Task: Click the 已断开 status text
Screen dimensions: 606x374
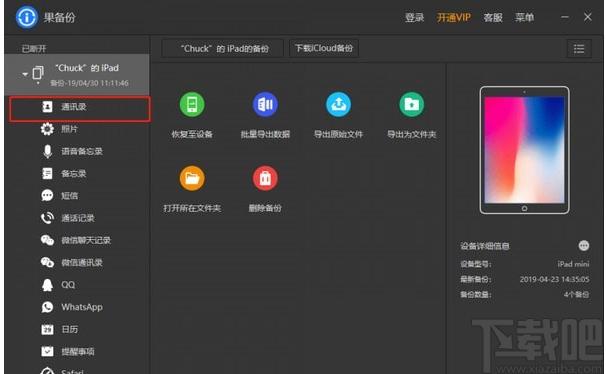Action: click(x=34, y=49)
